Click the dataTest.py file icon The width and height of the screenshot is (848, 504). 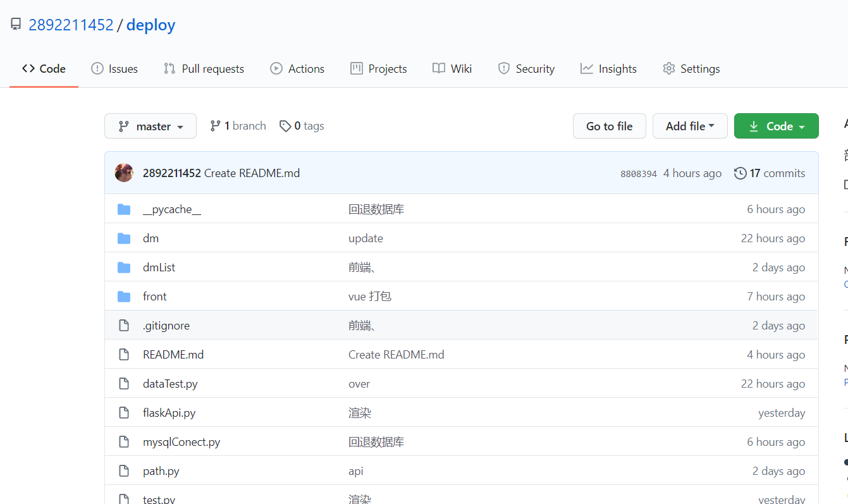124,384
